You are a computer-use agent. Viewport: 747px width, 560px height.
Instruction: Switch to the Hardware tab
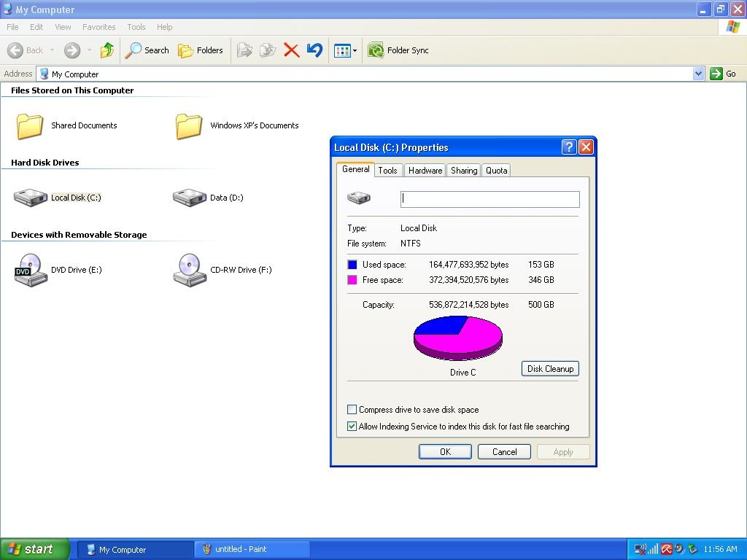point(425,171)
